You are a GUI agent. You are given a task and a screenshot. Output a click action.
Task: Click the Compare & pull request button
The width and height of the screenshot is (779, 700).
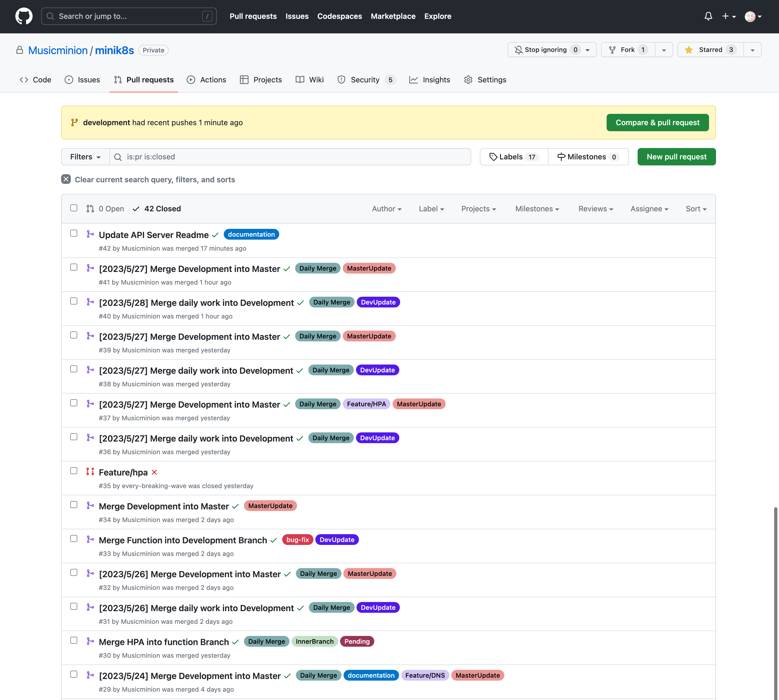[x=657, y=122]
